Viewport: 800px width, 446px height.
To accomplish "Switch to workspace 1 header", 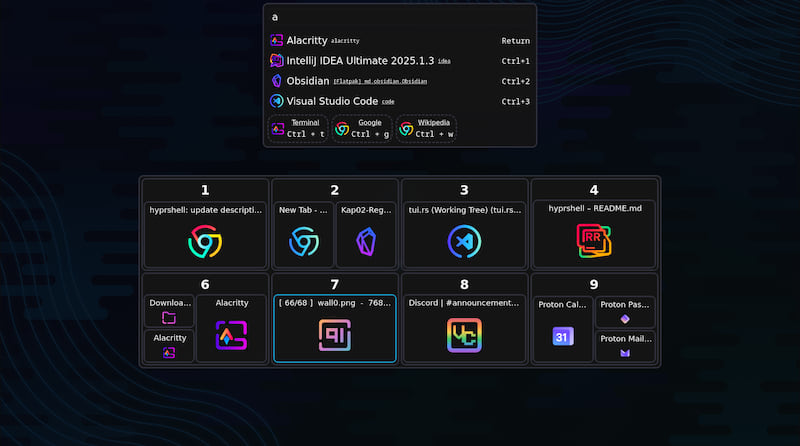I will click(x=205, y=190).
